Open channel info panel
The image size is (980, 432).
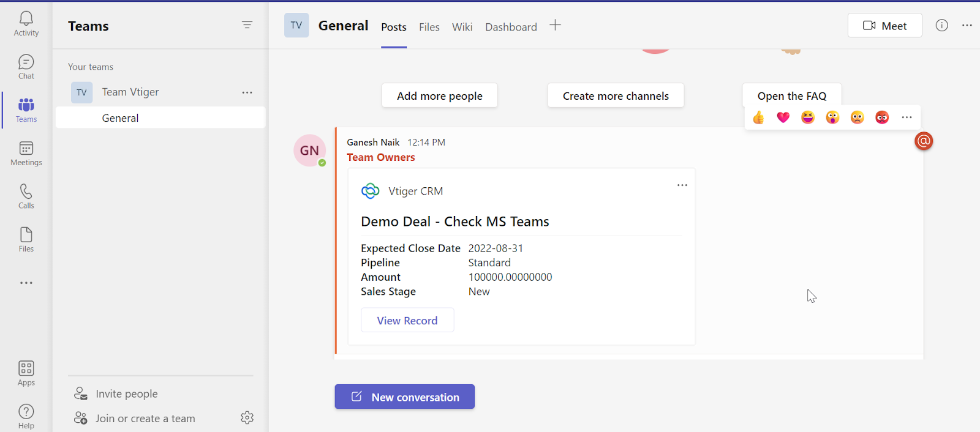(x=942, y=25)
